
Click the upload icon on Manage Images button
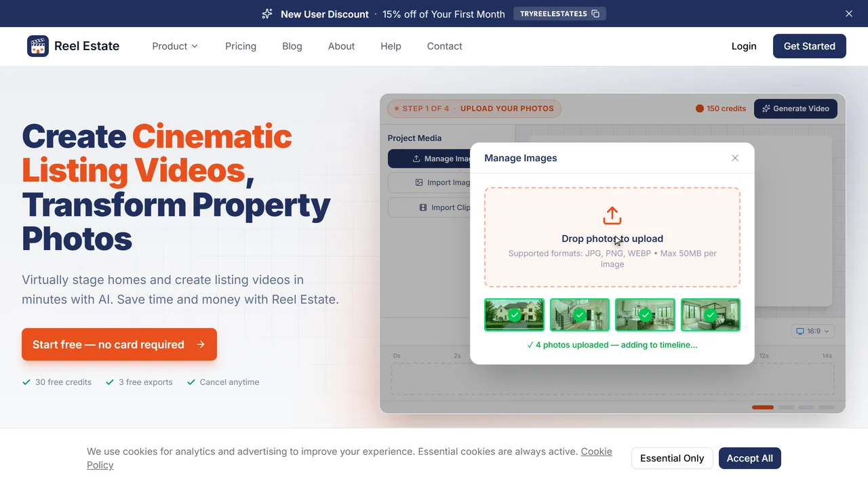(x=416, y=159)
